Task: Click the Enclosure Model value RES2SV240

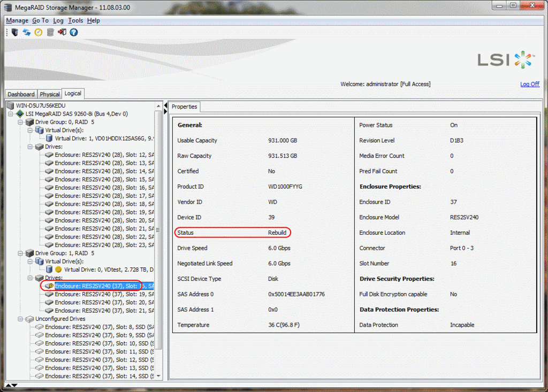Action: click(464, 217)
